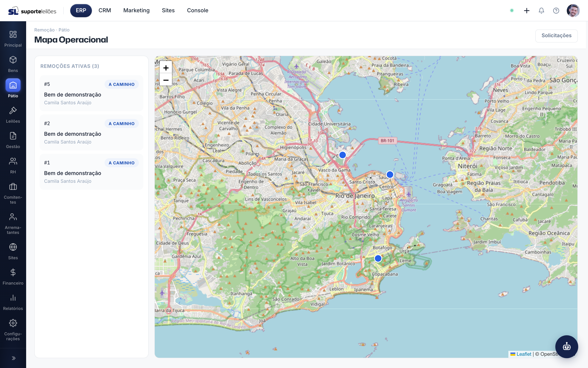Open the Solicitações button

coord(556,36)
